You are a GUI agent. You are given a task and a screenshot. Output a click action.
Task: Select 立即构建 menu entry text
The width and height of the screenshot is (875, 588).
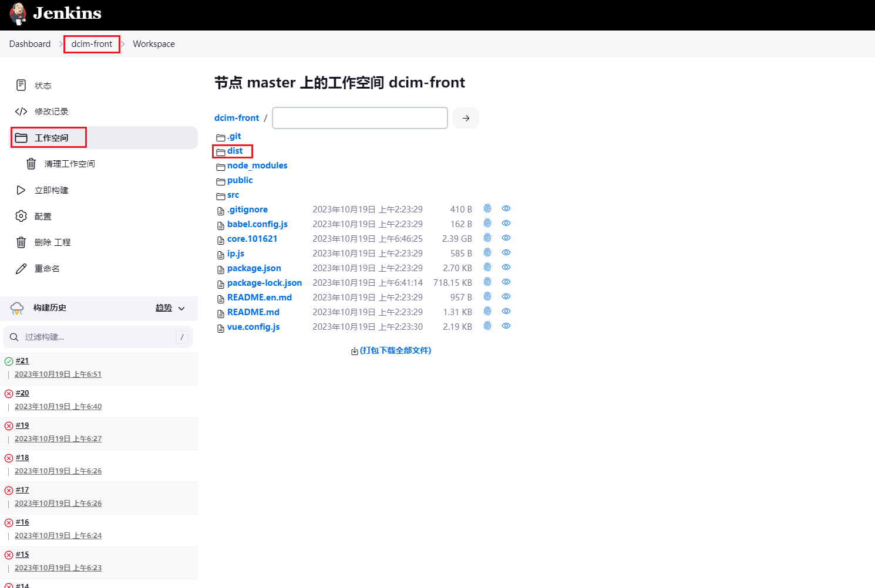(x=52, y=190)
